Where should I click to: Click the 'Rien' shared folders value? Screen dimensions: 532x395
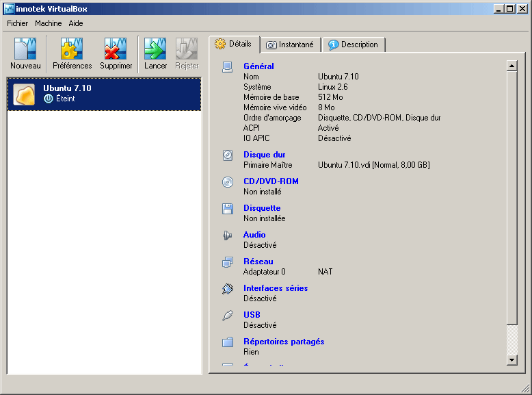[251, 352]
